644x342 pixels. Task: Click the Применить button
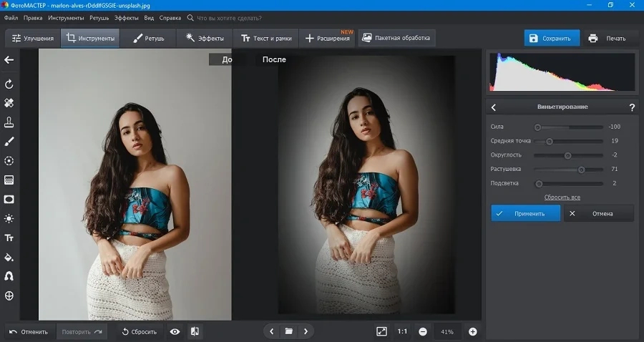(x=526, y=213)
